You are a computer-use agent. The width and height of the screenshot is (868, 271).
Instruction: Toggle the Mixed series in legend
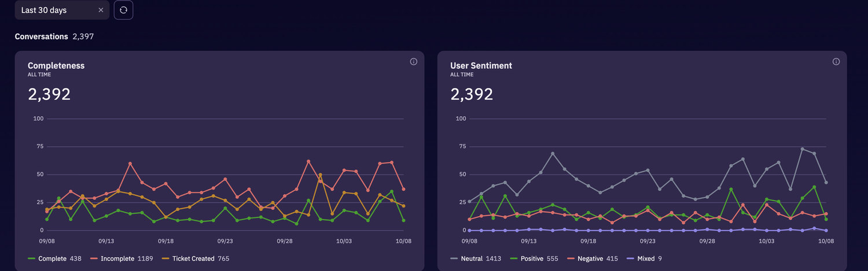(x=645, y=259)
